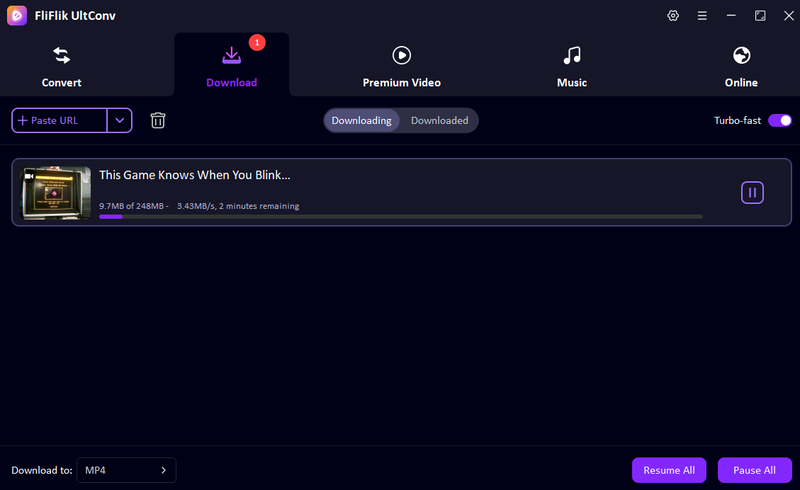800x490 pixels.
Task: Switch to the Convert tab
Action: [61, 66]
